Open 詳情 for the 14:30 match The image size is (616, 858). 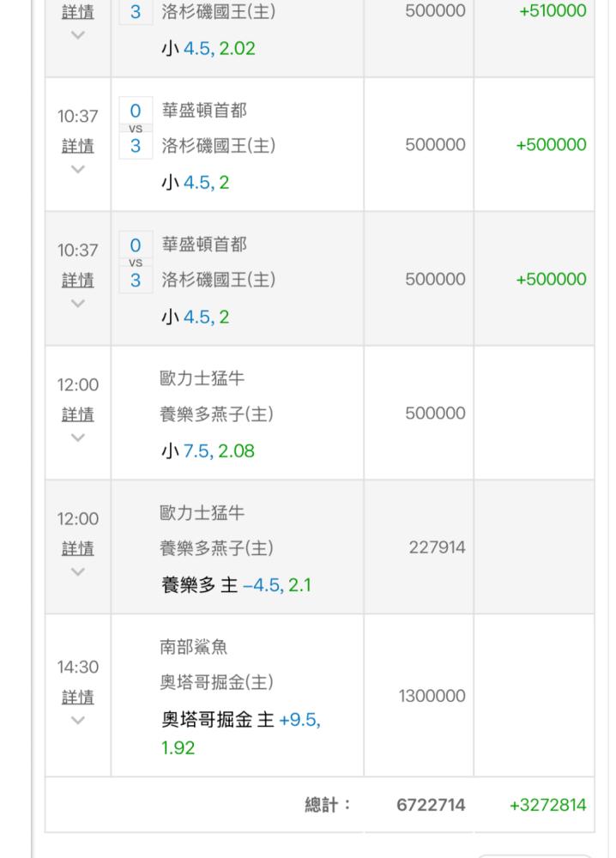coord(77,697)
